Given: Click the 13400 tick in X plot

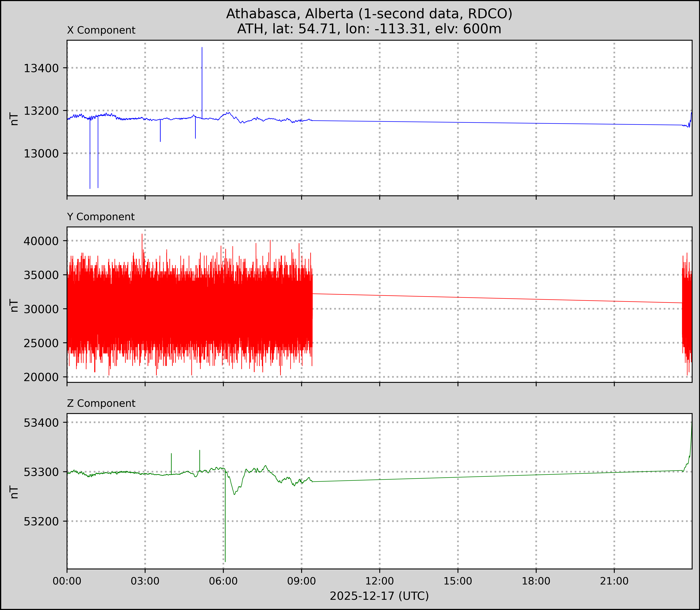Looking at the screenshot, I should pos(41,68).
